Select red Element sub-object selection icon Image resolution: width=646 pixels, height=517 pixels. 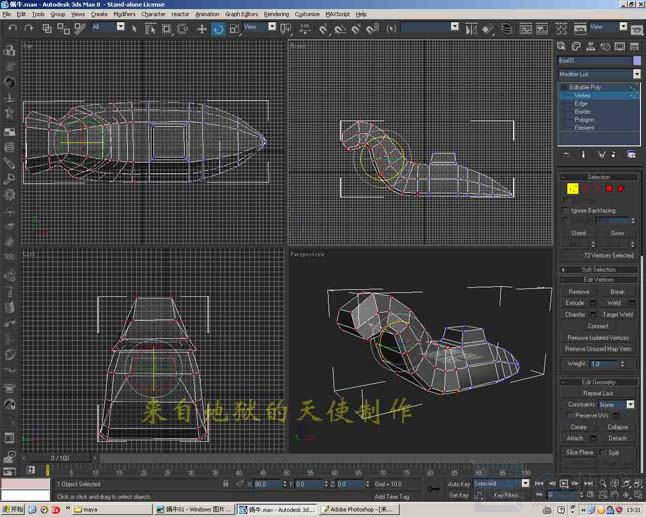click(x=620, y=189)
